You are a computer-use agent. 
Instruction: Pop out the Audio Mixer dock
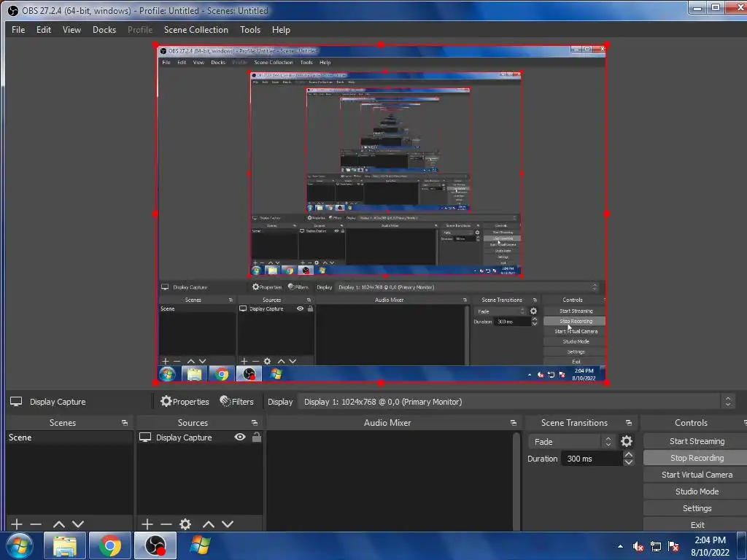point(513,423)
